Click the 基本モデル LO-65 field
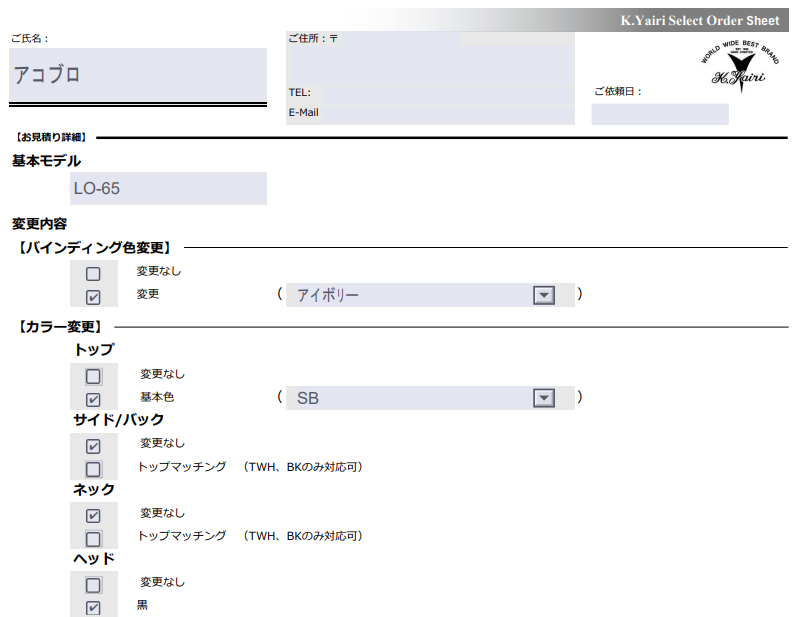The width and height of the screenshot is (801, 617). pos(168,188)
